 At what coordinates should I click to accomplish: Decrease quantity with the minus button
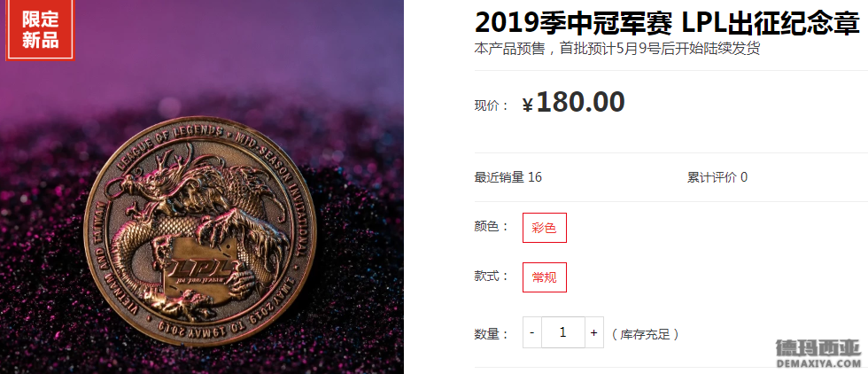point(532,332)
